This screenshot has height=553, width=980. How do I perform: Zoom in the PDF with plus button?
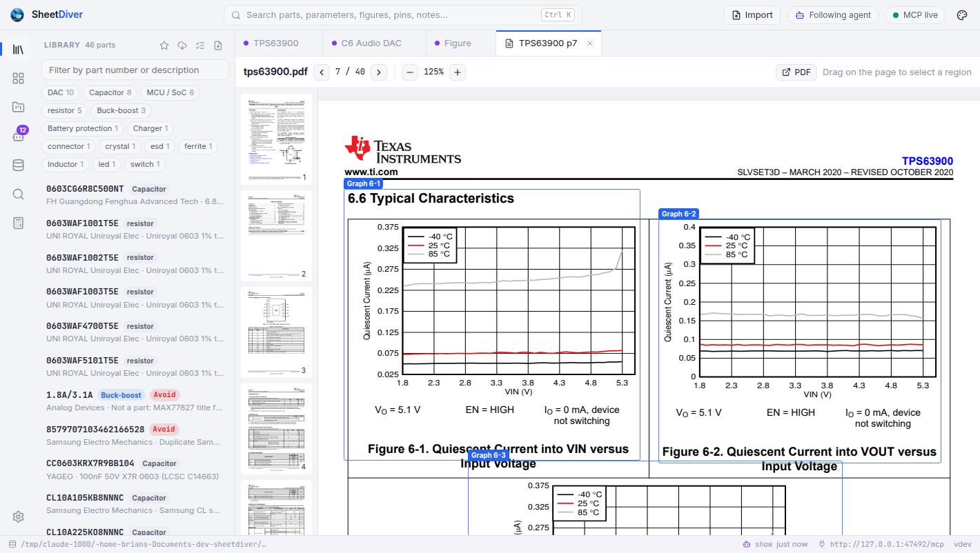457,72
